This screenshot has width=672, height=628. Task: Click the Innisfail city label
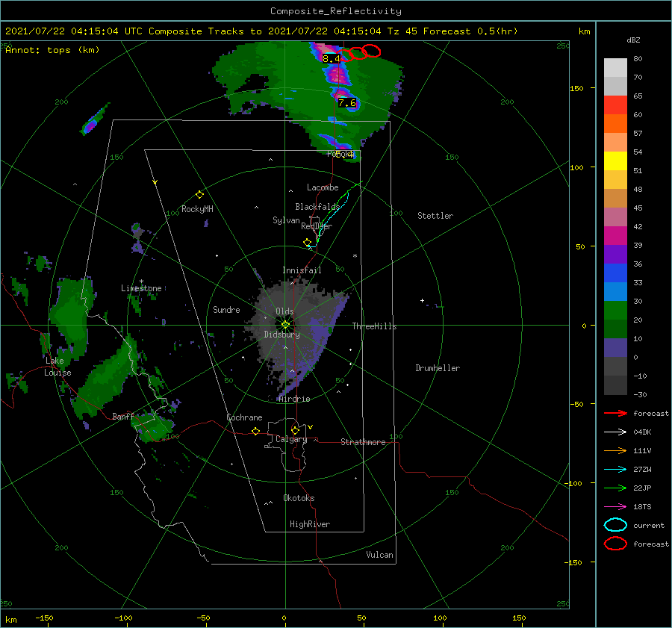click(302, 270)
